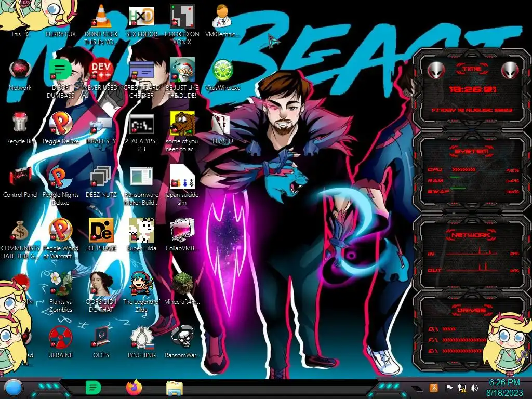The width and height of the screenshot is (532, 399).
Task: Click the C:\ drive meter in widget
Action: pyautogui.click(x=449, y=329)
